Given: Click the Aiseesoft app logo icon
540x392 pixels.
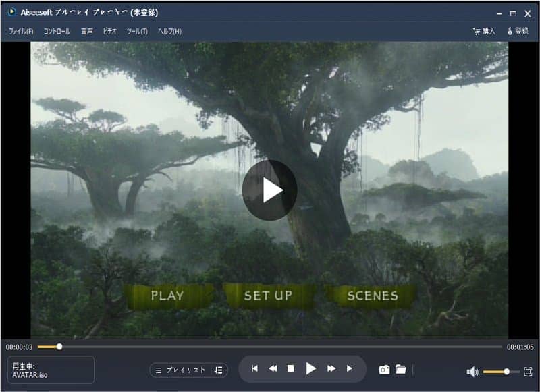Looking at the screenshot, I should [11, 12].
